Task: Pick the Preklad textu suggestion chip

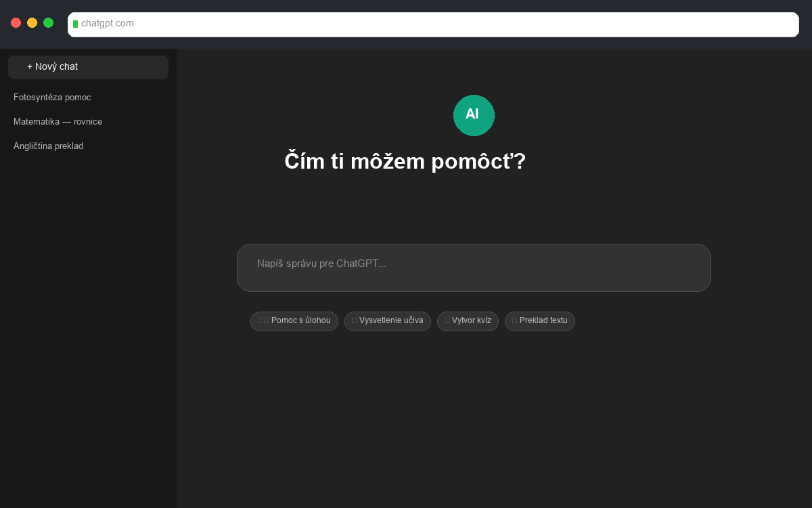Action: (540, 321)
